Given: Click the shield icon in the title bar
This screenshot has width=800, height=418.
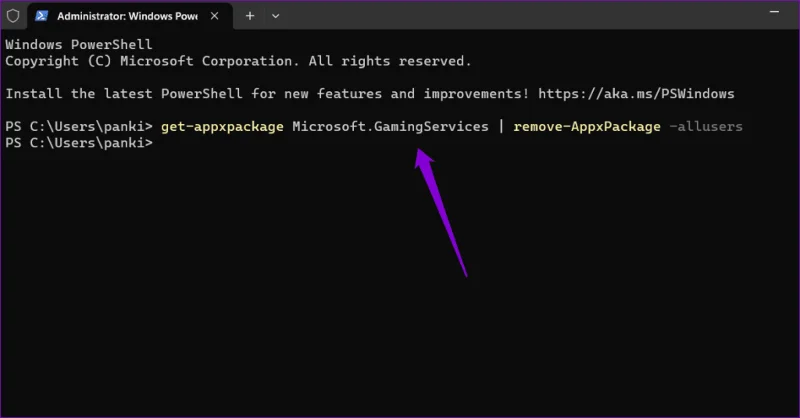Looking at the screenshot, I should [13, 16].
